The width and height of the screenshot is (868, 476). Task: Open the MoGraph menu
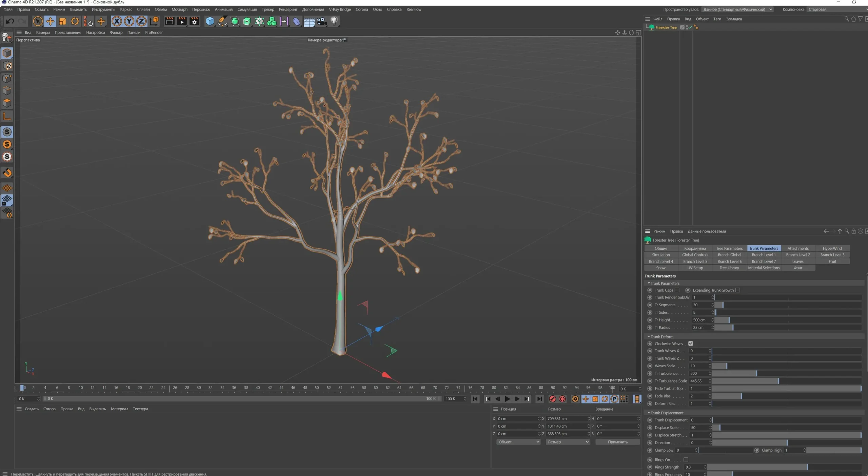(179, 9)
